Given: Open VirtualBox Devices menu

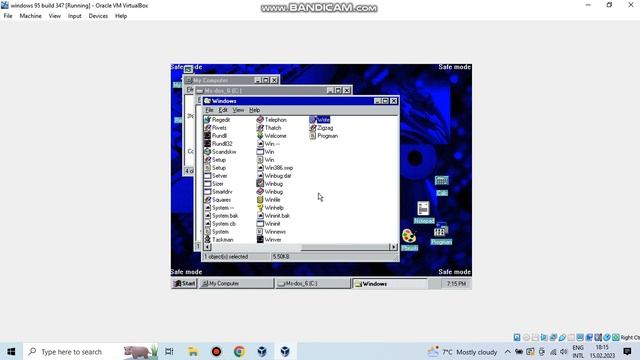Looking at the screenshot, I should 98,16.
